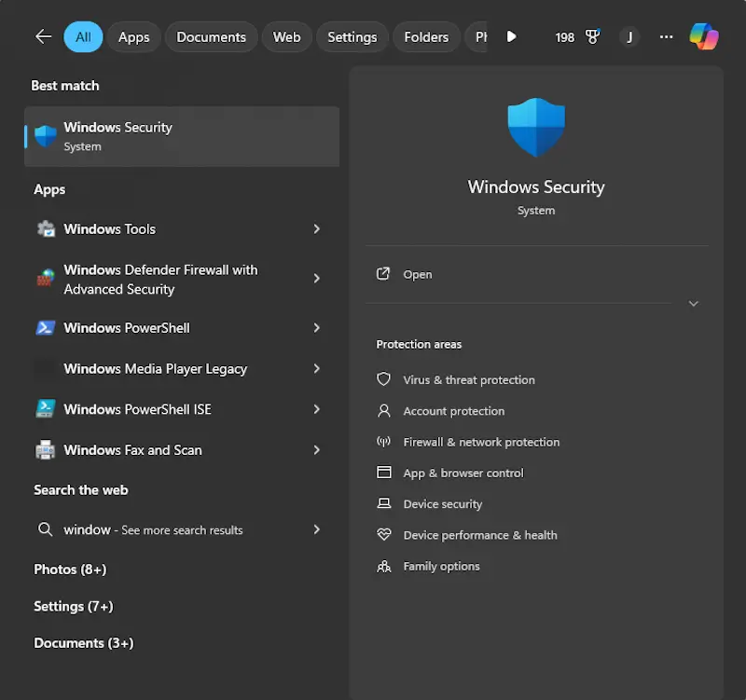Click the J account avatar

click(x=629, y=37)
